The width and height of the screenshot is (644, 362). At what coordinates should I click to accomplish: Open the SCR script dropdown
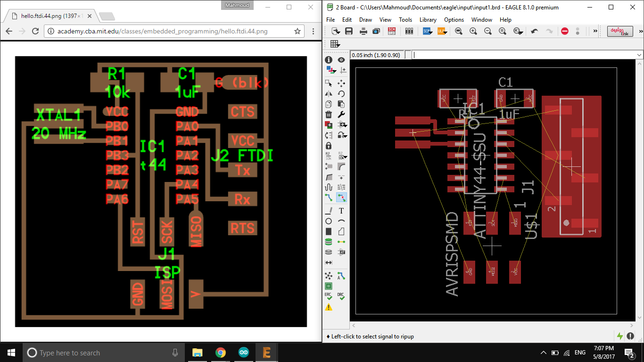click(427, 31)
